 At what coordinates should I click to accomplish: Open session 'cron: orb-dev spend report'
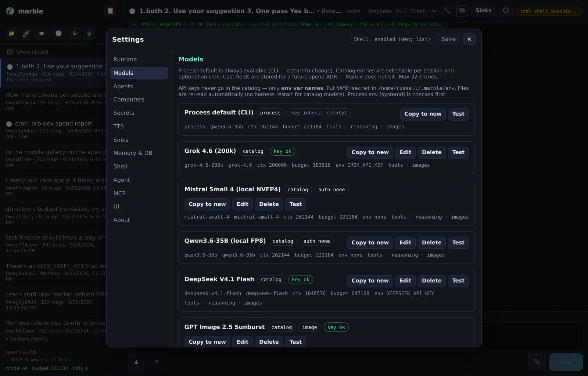click(54, 130)
